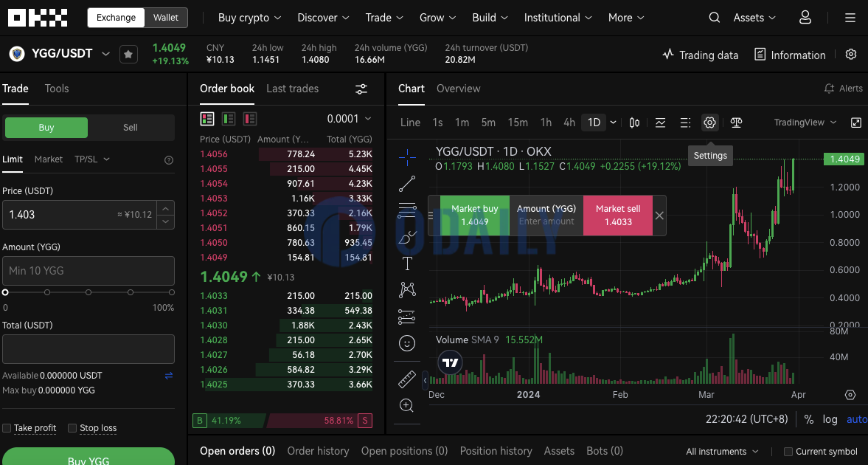
Task: Select the Market order type tab
Action: click(49, 159)
